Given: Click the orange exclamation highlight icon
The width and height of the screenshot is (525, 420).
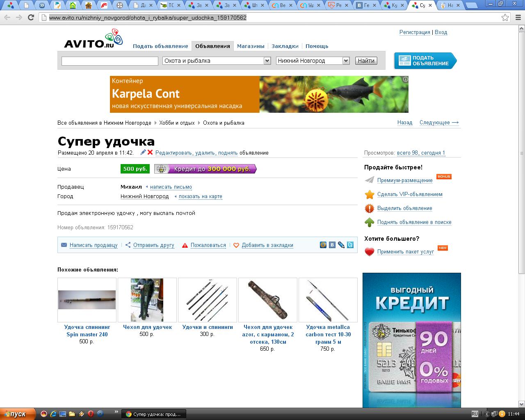Looking at the screenshot, I should pyautogui.click(x=370, y=208).
